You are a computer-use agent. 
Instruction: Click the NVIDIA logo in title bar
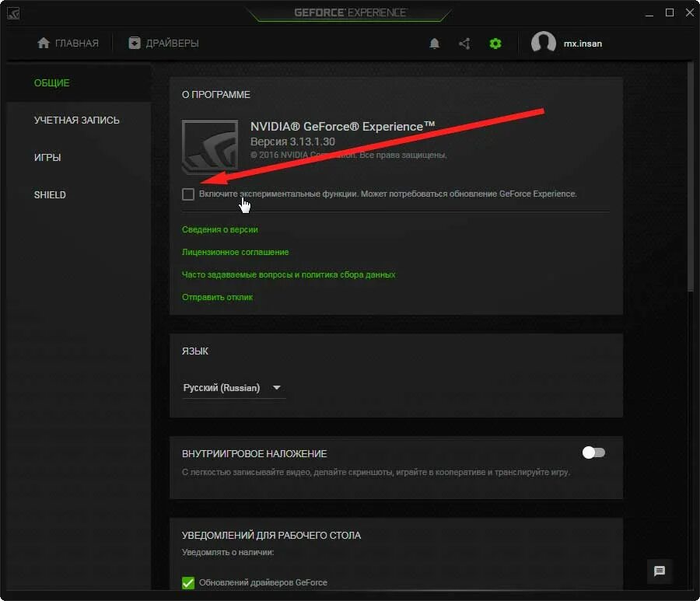13,13
